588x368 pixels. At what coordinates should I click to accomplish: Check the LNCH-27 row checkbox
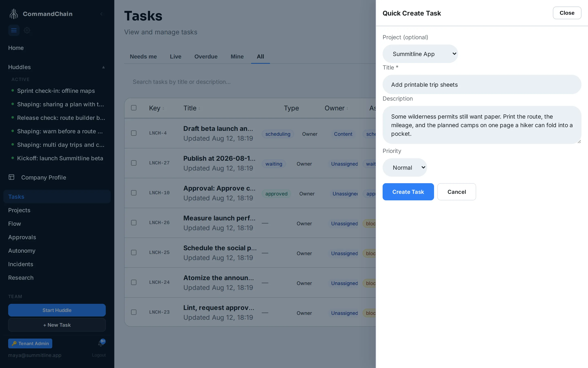(x=134, y=163)
